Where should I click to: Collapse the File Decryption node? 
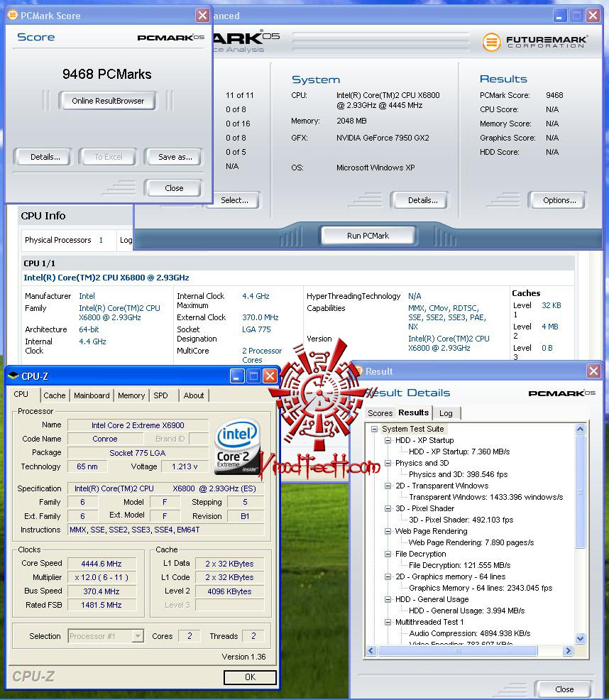click(x=388, y=554)
